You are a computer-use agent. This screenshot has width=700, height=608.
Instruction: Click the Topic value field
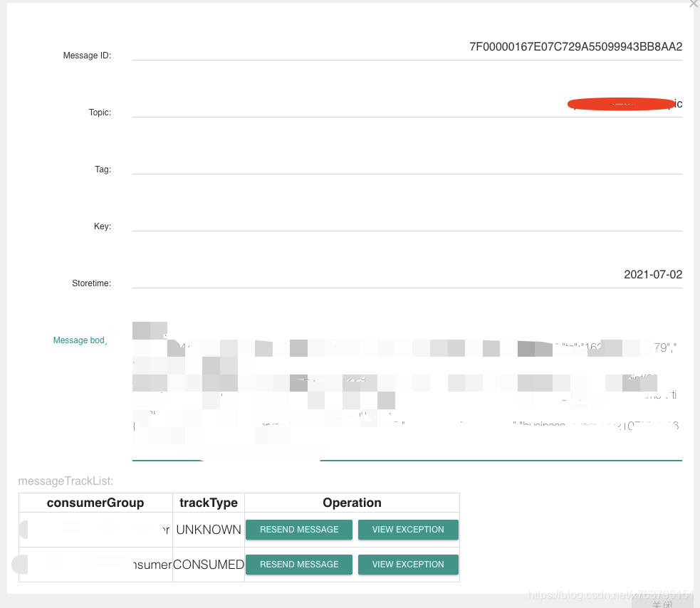(407, 105)
